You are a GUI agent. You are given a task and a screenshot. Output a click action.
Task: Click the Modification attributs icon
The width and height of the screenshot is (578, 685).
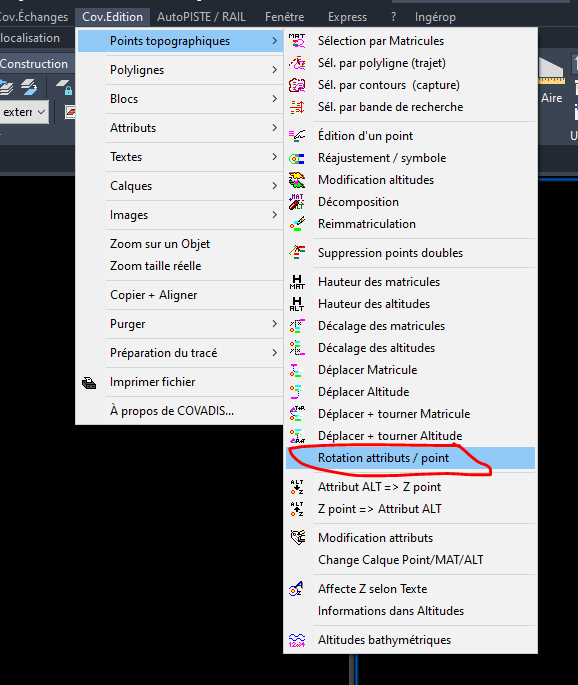(297, 537)
